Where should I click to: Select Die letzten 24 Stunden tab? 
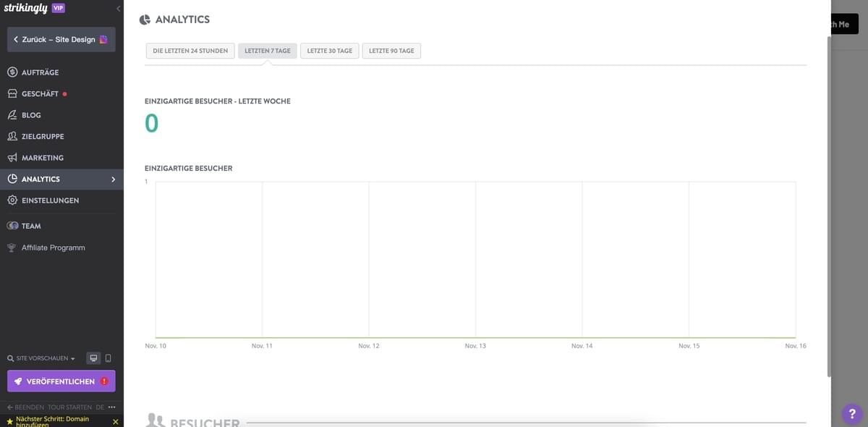pos(190,49)
